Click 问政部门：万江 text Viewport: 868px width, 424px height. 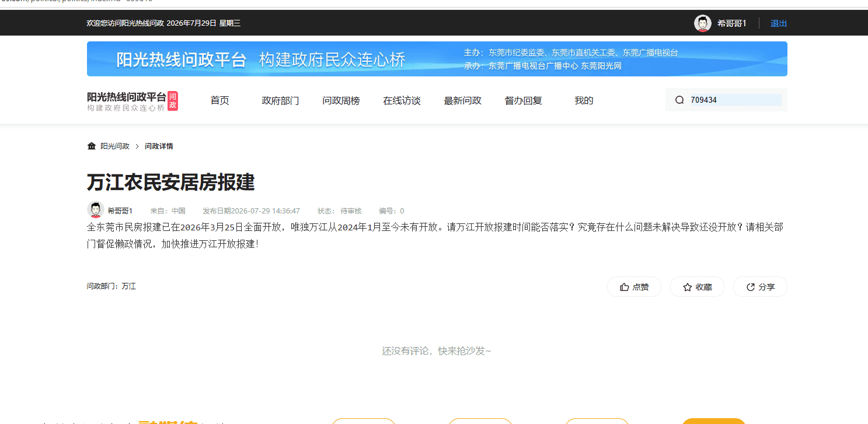tap(111, 286)
